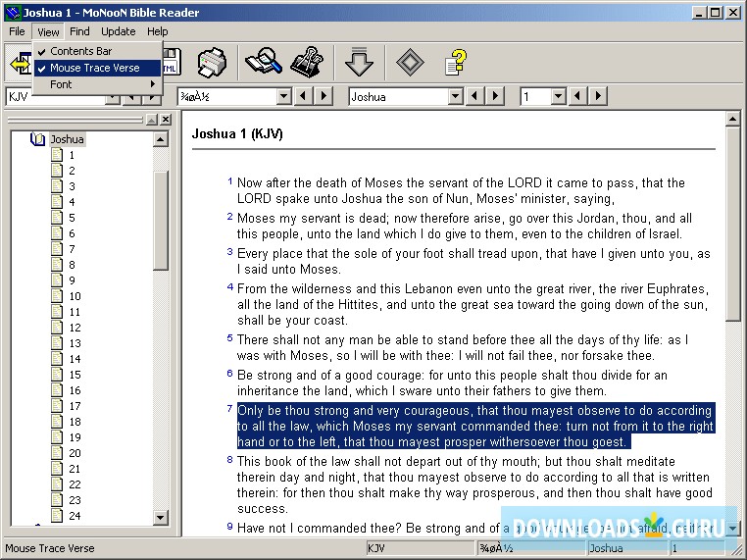Open the KJV version dropdown
The width and height of the screenshot is (747, 560).
pyautogui.click(x=113, y=99)
